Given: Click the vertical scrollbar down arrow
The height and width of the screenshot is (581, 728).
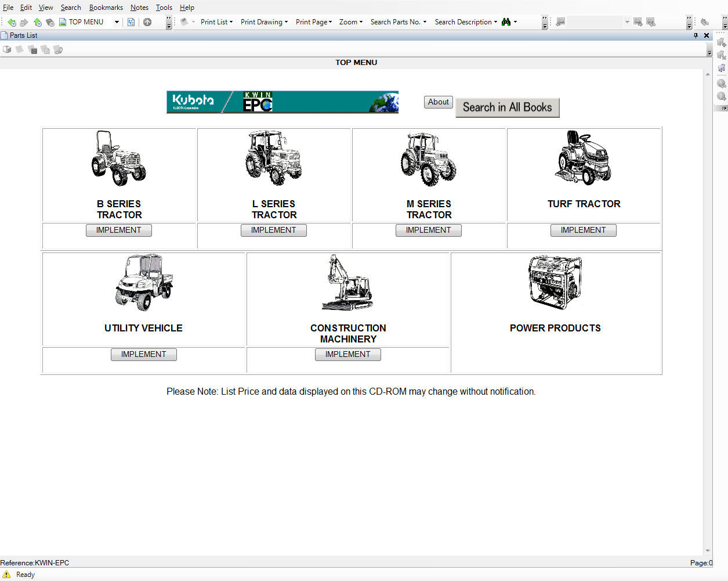Looking at the screenshot, I should coord(708,551).
